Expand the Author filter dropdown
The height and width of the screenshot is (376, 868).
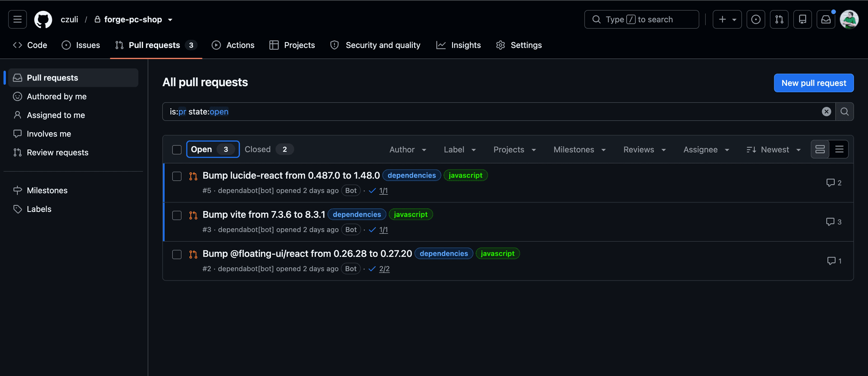click(x=408, y=150)
